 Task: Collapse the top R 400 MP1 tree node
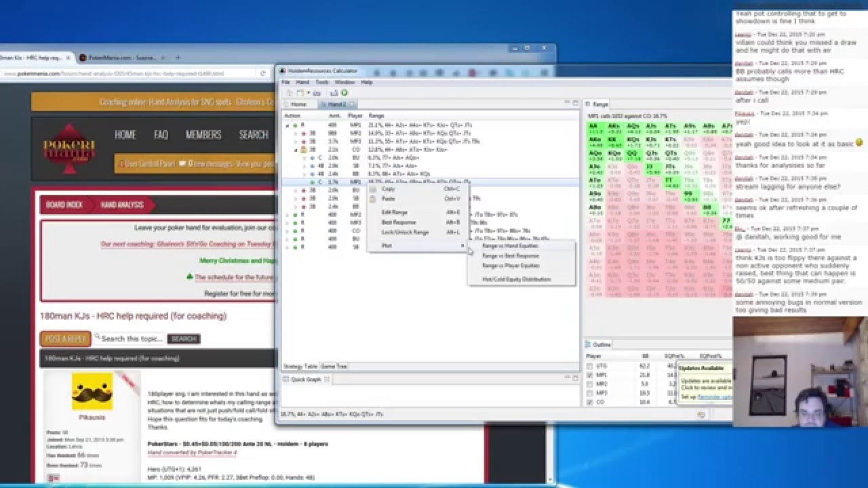click(x=288, y=125)
